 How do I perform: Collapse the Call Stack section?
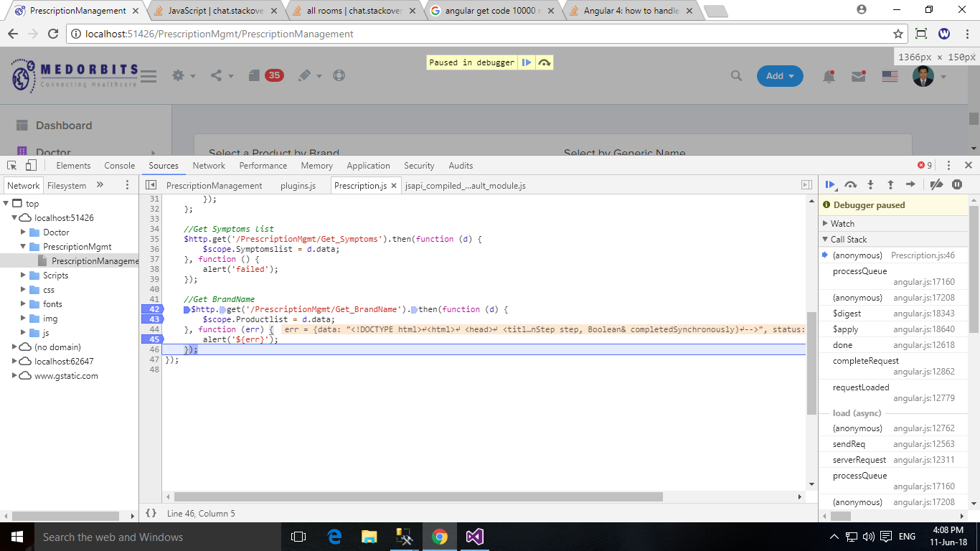point(893,240)
